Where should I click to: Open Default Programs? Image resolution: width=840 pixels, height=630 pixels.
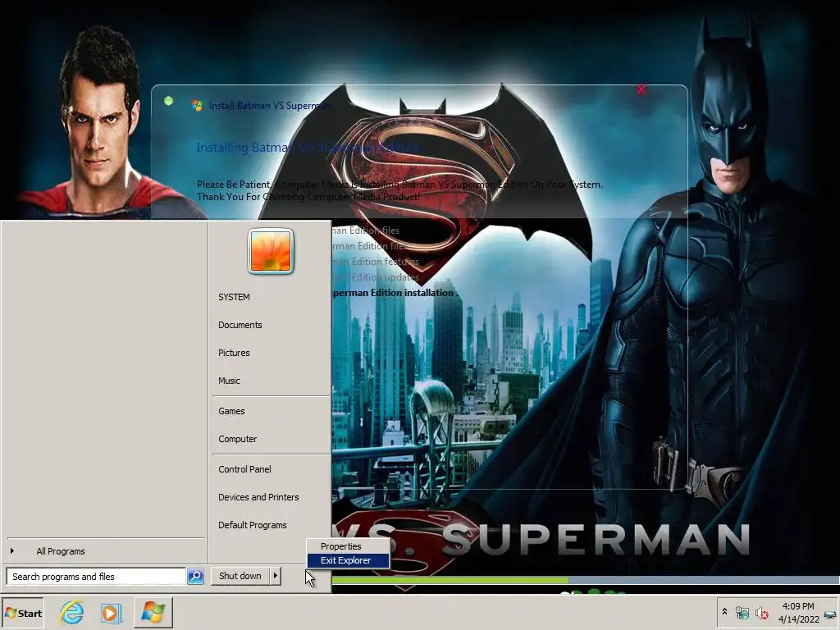coord(253,524)
